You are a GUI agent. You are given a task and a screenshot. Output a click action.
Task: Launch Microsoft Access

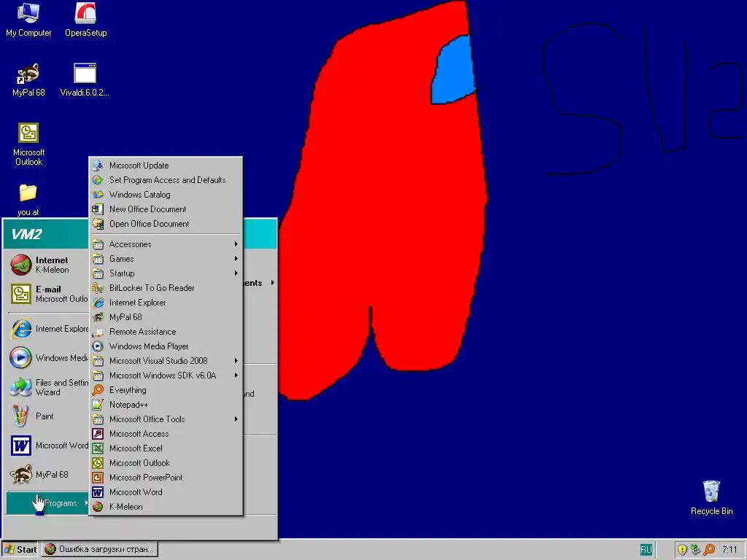coord(166,434)
